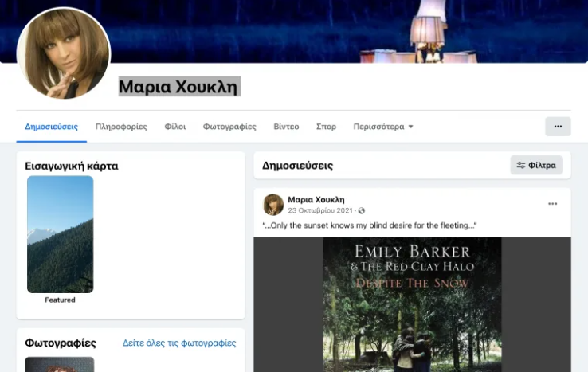Click the first photo in the Φωτογραφίες section
This screenshot has width=588, height=376.
click(x=60, y=366)
